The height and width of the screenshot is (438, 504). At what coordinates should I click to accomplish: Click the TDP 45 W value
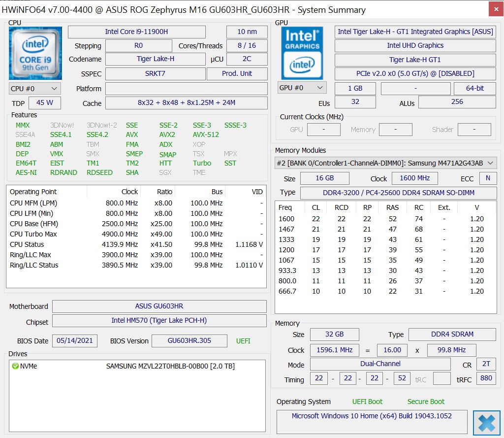pos(45,103)
